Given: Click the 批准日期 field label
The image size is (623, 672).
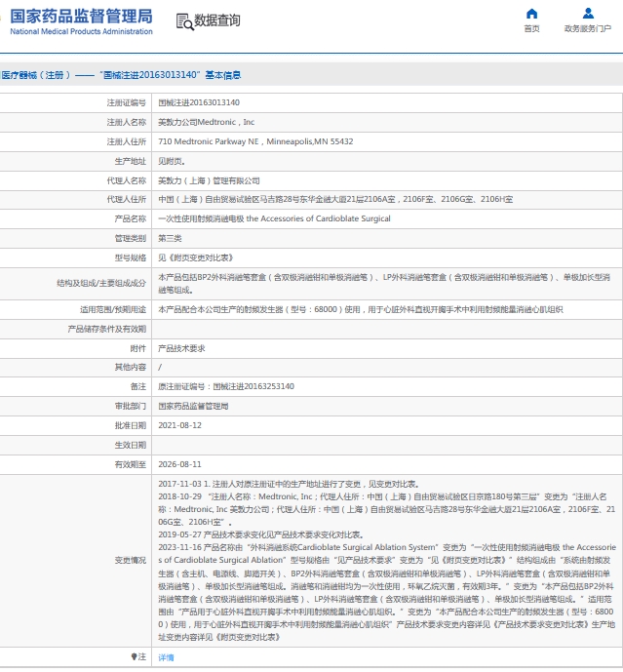Looking at the screenshot, I should tap(131, 426).
